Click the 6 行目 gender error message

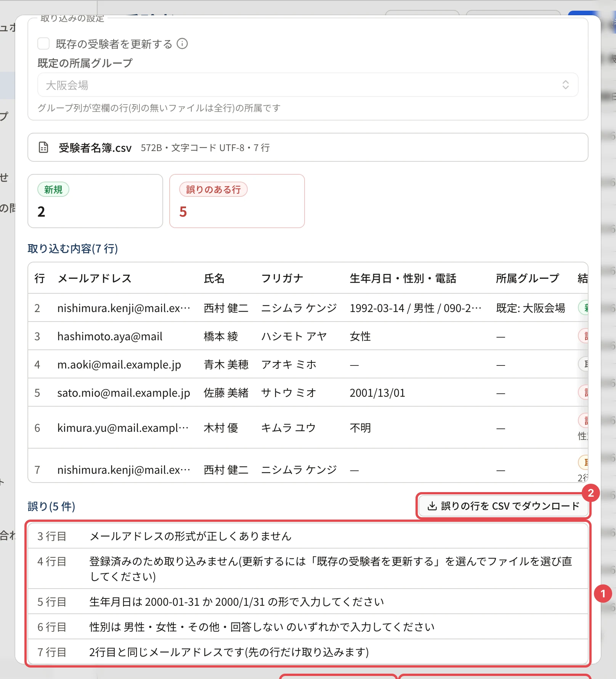coord(308,627)
